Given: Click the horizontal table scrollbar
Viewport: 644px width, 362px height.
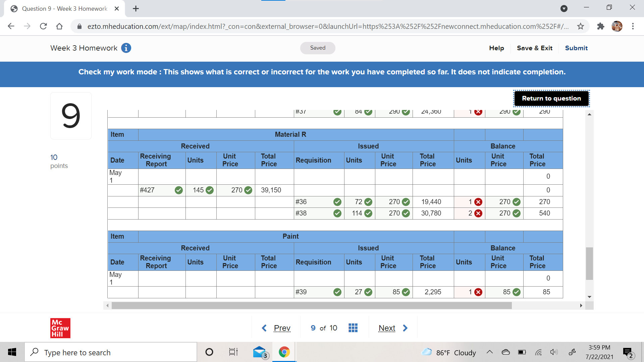Looking at the screenshot, I should [x=311, y=305].
